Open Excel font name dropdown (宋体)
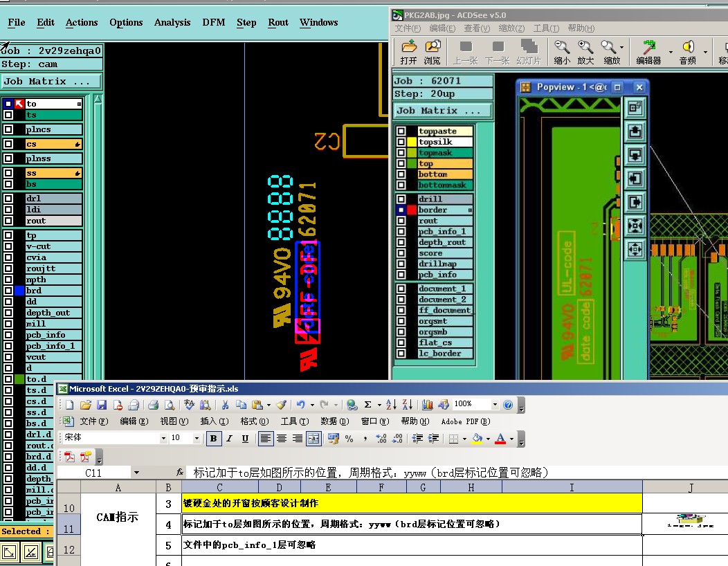728x566 pixels. tap(163, 438)
